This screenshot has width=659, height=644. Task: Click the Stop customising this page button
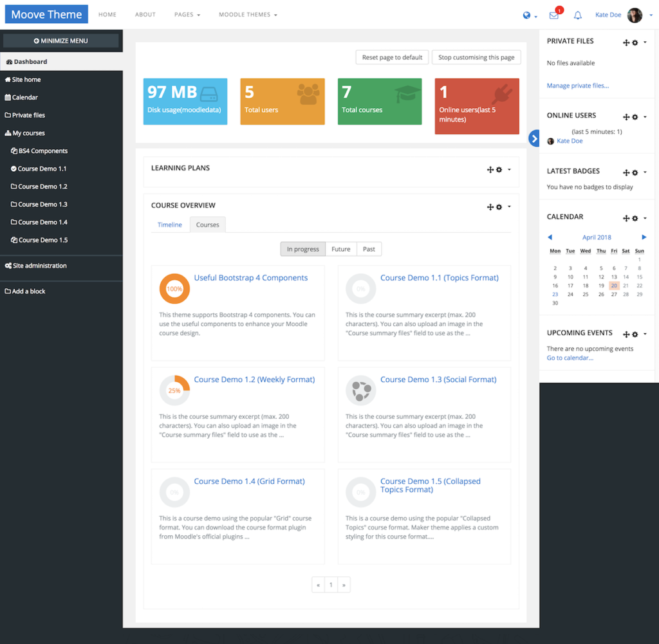[476, 57]
